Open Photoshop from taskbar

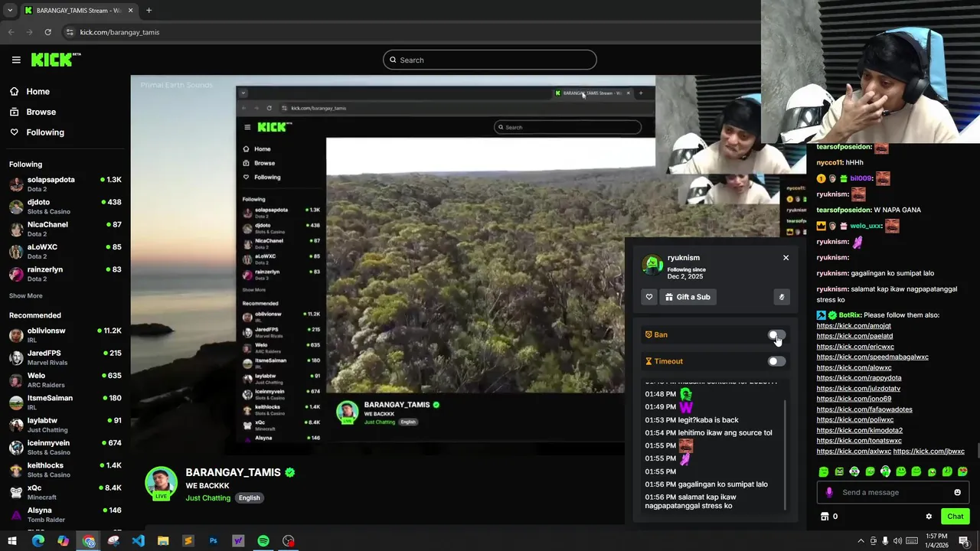pyautogui.click(x=213, y=541)
